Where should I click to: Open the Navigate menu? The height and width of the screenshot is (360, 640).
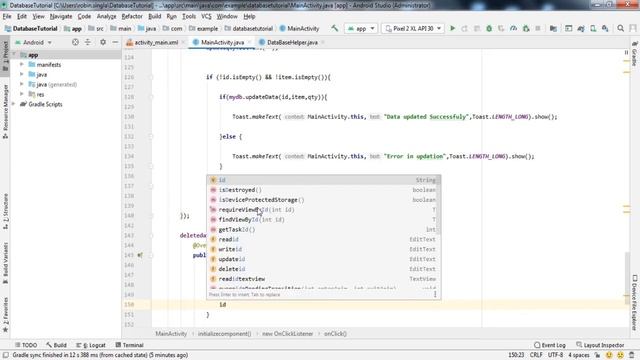point(61,16)
